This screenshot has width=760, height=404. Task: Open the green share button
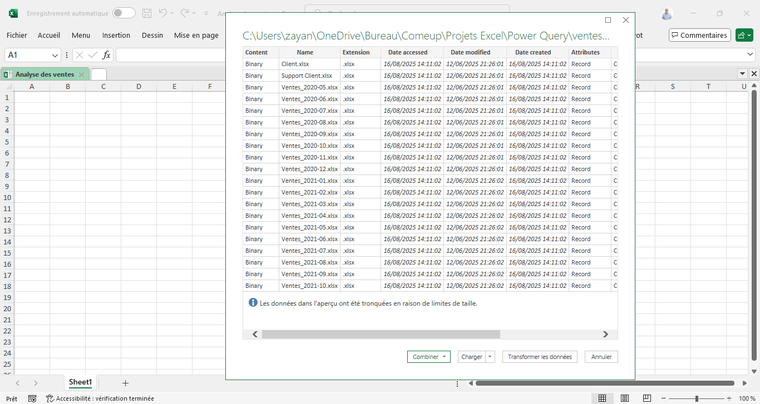click(x=744, y=35)
